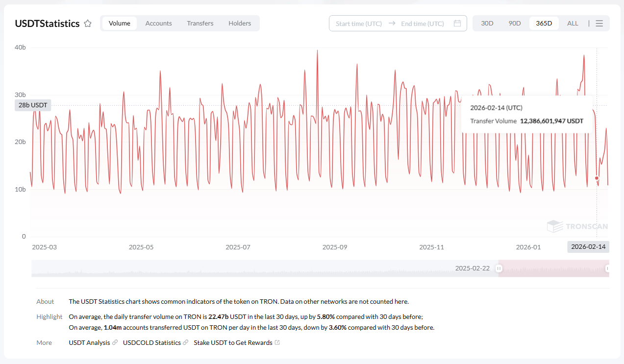624x364 pixels.
Task: Switch to the Volume tab
Action: (x=120, y=24)
